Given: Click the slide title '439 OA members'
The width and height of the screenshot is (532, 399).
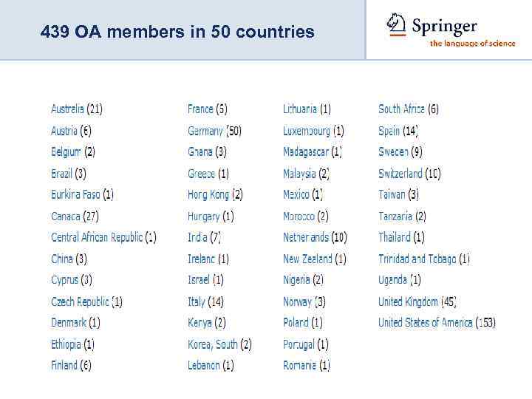Looking at the screenshot, I should tap(177, 33).
